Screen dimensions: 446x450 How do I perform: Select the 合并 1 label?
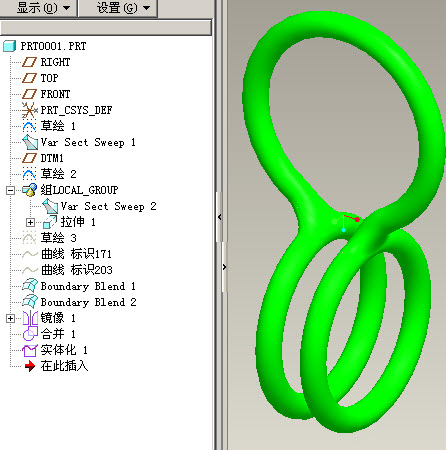(x=58, y=334)
